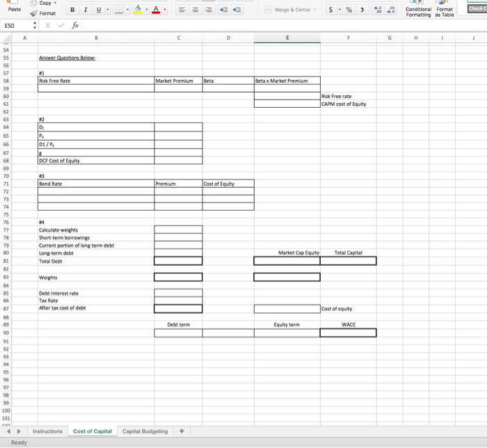
Task: Apply comma style
Action: coord(362,10)
